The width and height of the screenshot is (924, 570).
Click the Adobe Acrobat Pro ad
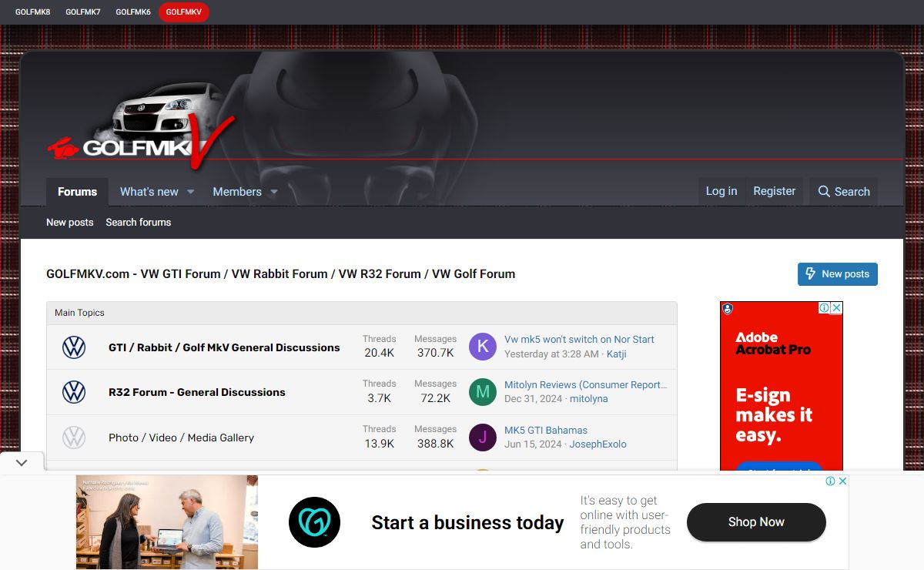point(782,385)
